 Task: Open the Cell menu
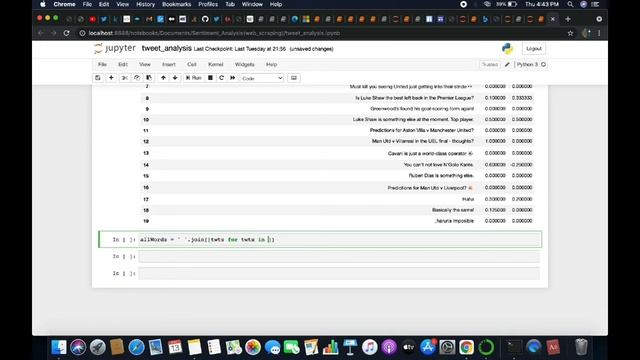coord(192,64)
